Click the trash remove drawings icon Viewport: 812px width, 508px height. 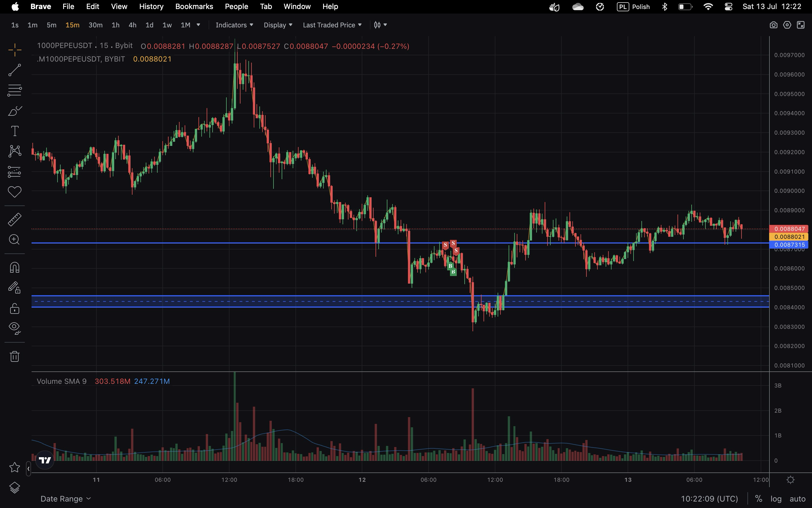tap(15, 356)
